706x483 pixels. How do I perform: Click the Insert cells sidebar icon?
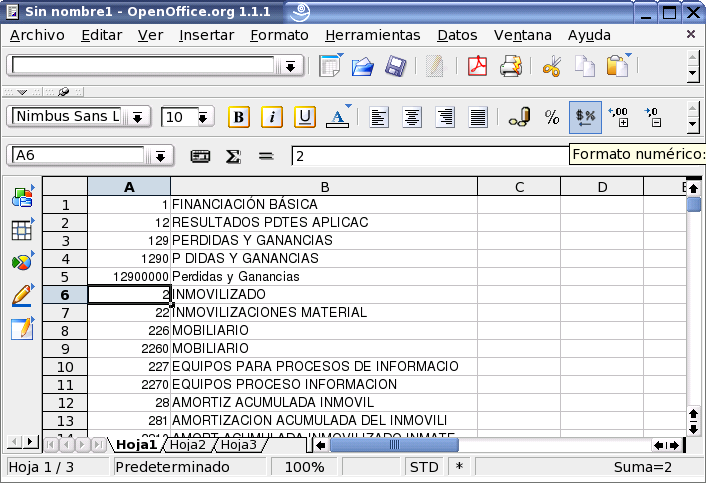(x=23, y=229)
